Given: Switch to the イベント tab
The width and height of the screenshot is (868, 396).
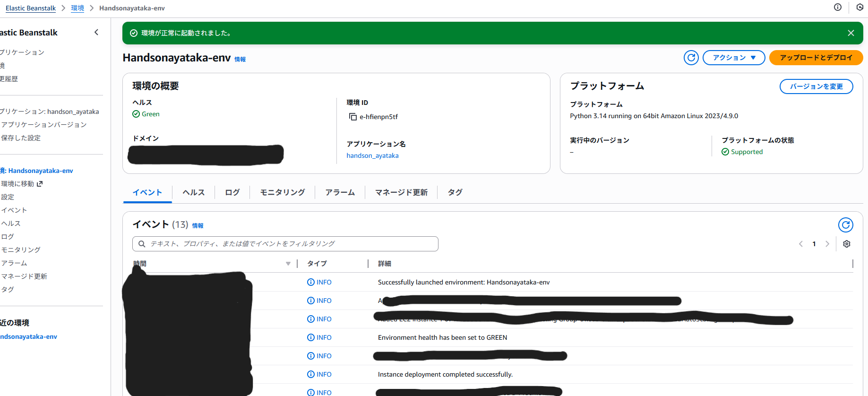Looking at the screenshot, I should (x=147, y=192).
